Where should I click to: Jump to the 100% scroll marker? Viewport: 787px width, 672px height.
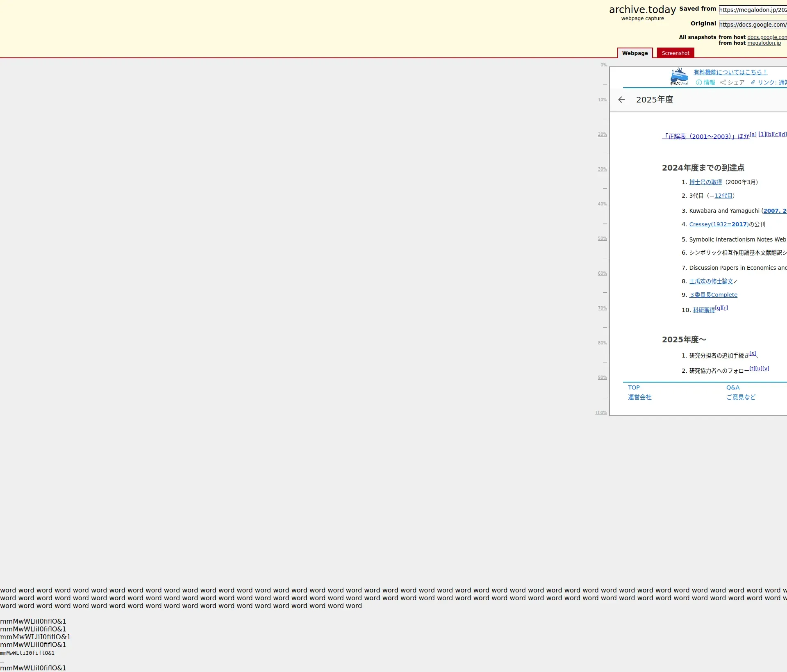point(601,413)
